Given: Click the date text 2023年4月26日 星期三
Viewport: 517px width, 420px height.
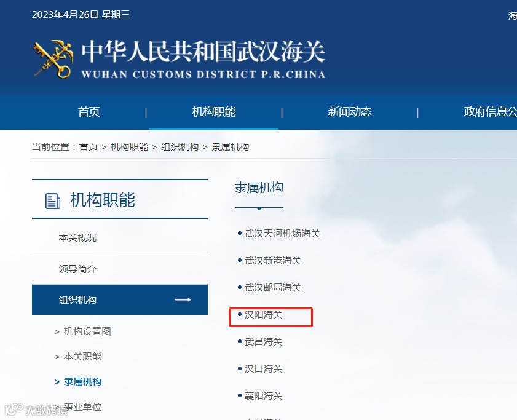Looking at the screenshot, I should [81, 15].
